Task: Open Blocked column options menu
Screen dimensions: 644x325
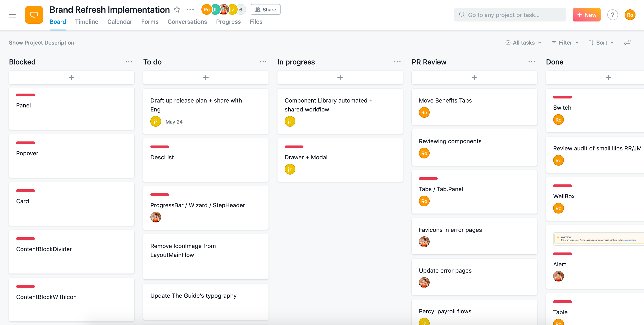Action: click(129, 62)
